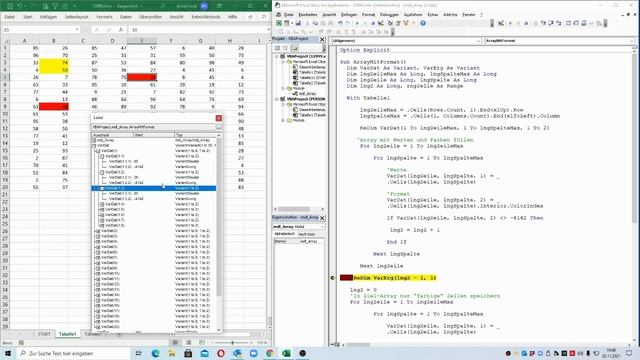Open the Formeln tab in Excel ribbon
Image resolution: width=640 pixels, height=360 pixels.
(x=104, y=17)
